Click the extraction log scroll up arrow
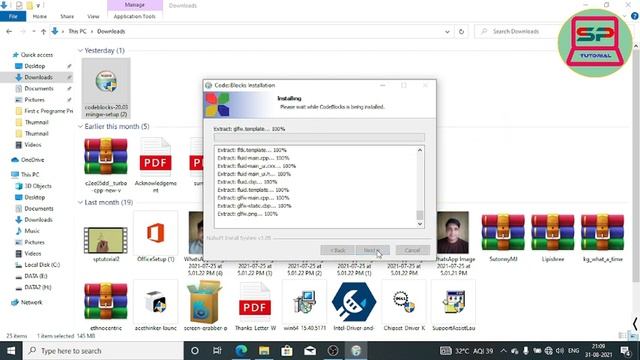The image size is (640, 360). [x=420, y=150]
